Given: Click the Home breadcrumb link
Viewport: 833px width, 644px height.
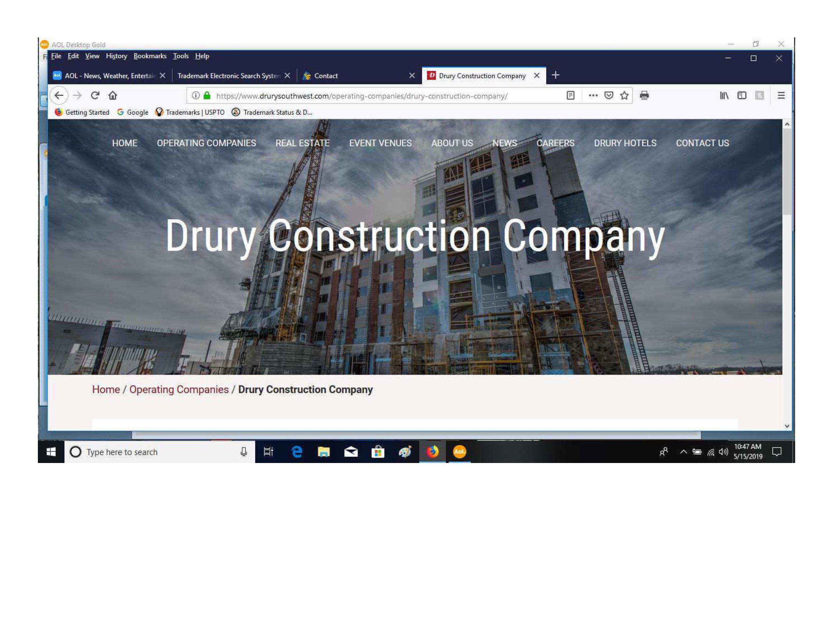Looking at the screenshot, I should [106, 390].
